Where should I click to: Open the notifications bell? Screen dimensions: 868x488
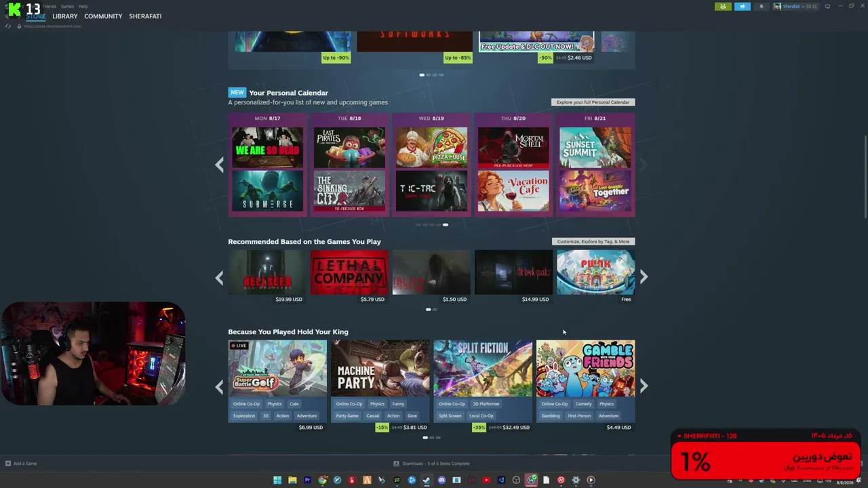point(761,6)
